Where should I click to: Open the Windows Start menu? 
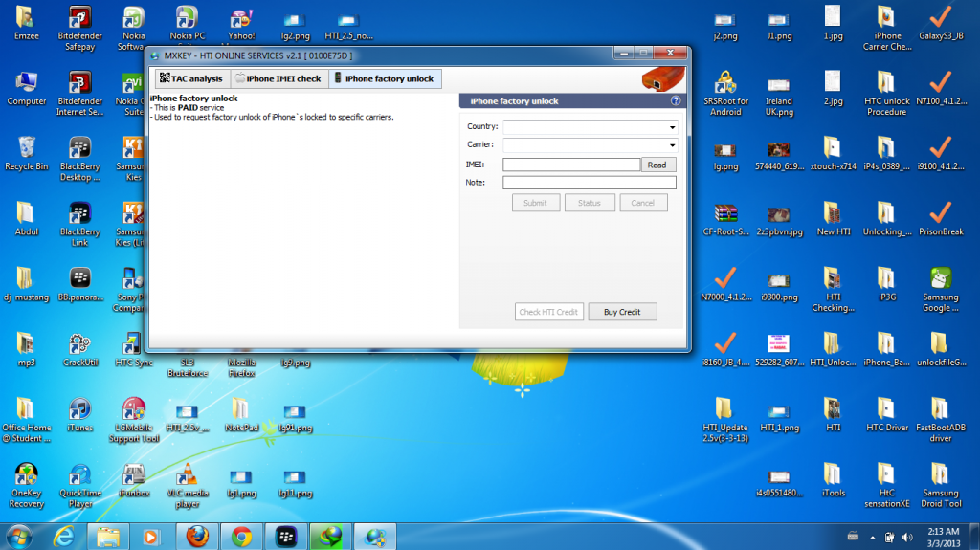click(19, 537)
